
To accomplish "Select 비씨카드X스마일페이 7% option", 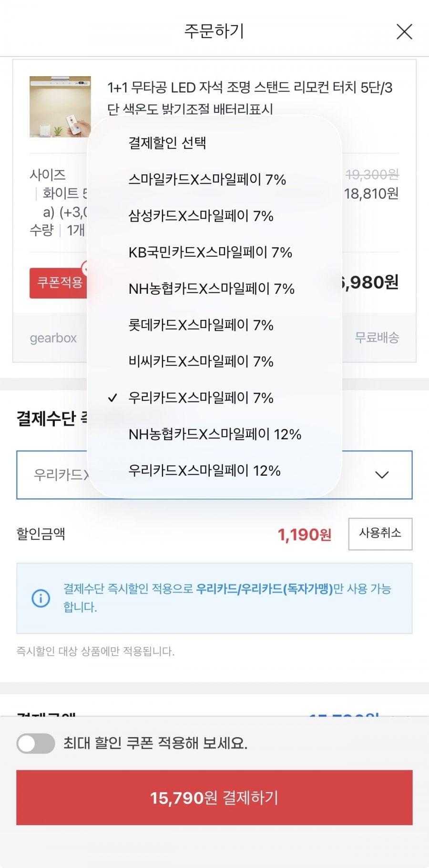I will (x=201, y=361).
